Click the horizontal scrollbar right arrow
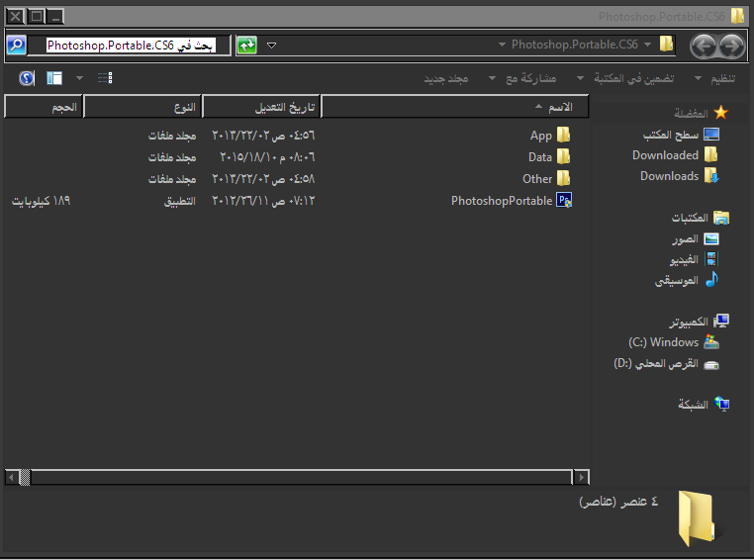Screen dimensions: 754x560 coord(582,477)
